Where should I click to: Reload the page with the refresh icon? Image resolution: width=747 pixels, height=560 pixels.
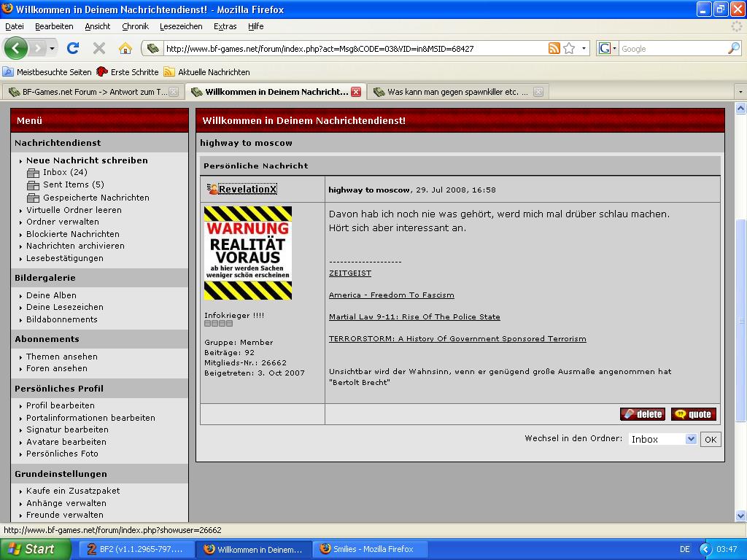72,49
